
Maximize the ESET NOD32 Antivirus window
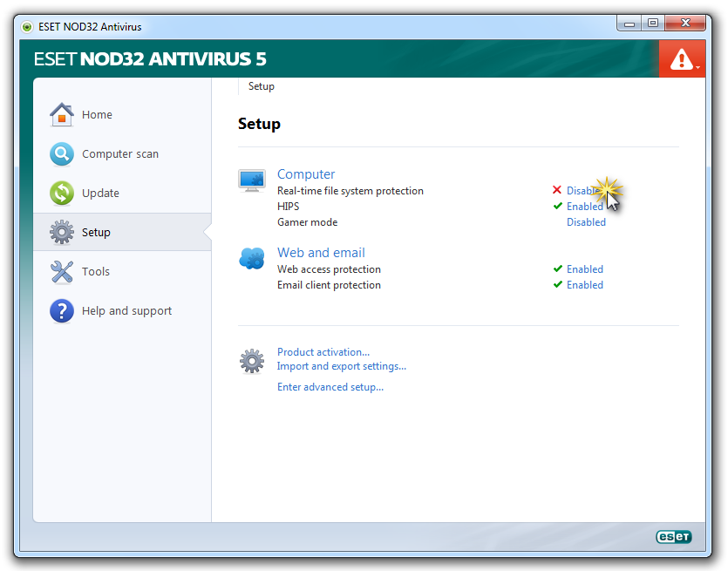click(653, 24)
